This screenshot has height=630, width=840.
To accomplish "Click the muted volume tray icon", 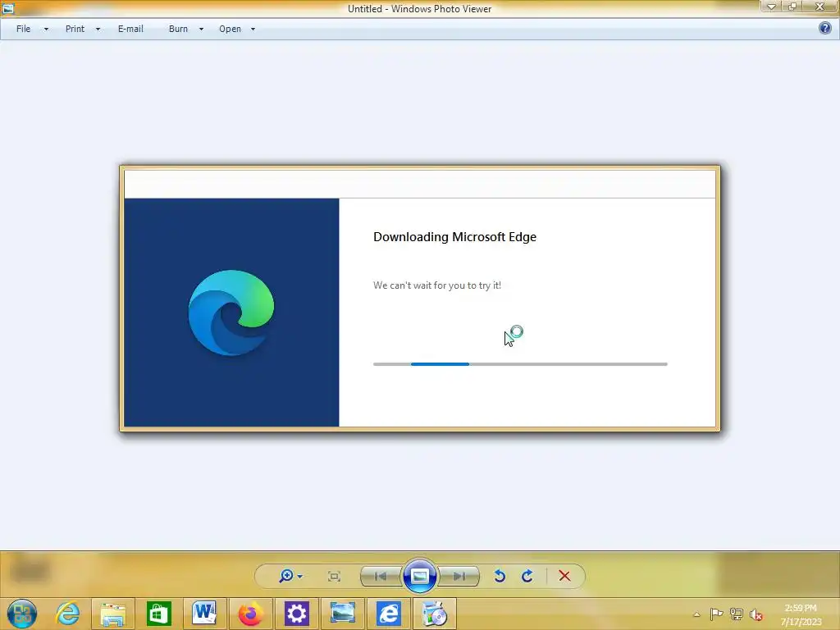I will [x=756, y=614].
